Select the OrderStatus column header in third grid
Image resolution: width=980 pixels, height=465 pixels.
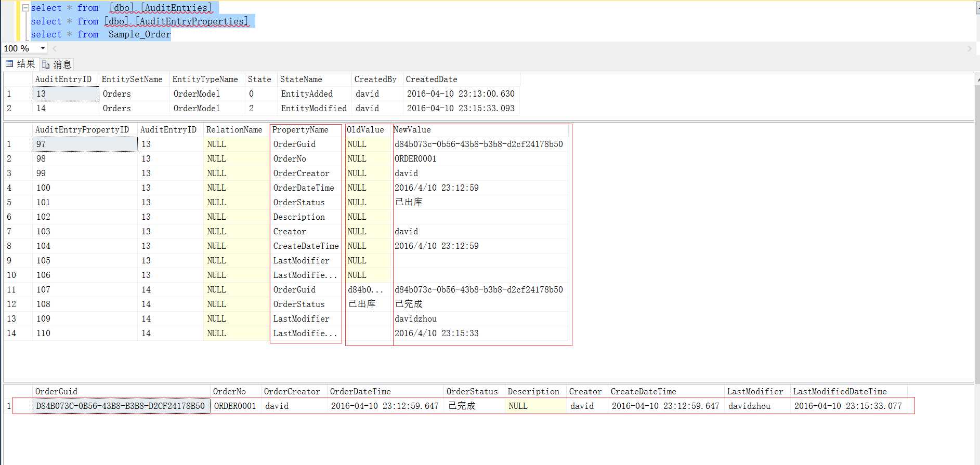(x=474, y=392)
